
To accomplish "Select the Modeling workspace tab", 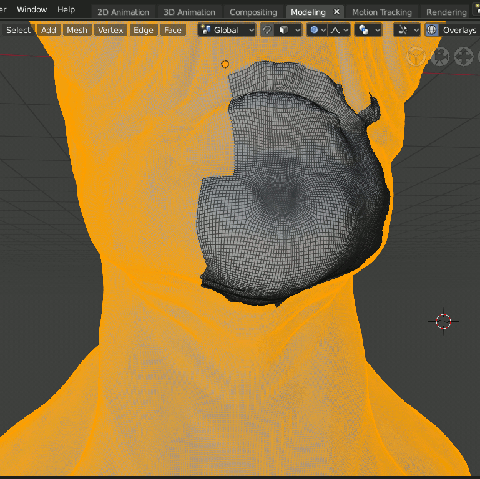I will (308, 12).
